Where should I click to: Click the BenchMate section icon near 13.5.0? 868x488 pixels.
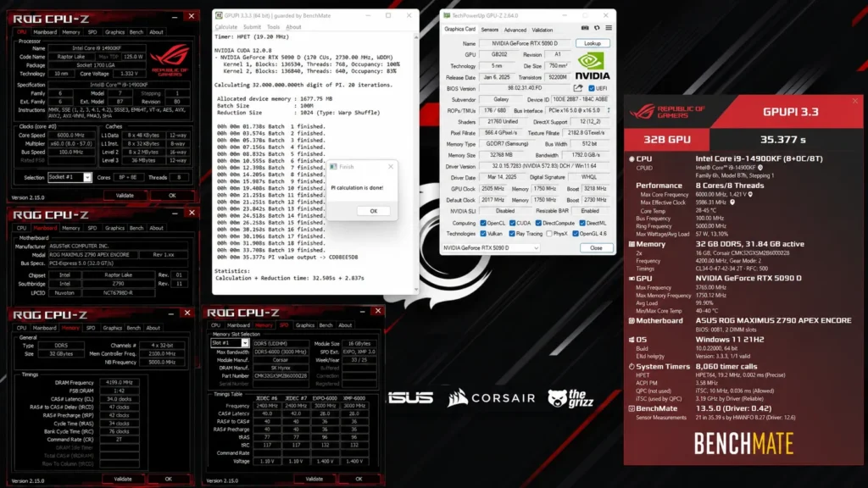(x=632, y=409)
